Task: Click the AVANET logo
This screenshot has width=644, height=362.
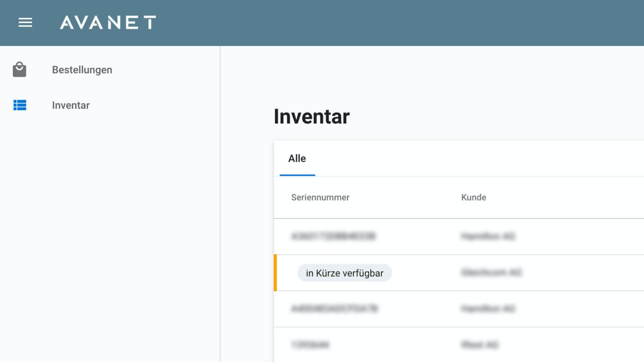Action: tap(108, 22)
